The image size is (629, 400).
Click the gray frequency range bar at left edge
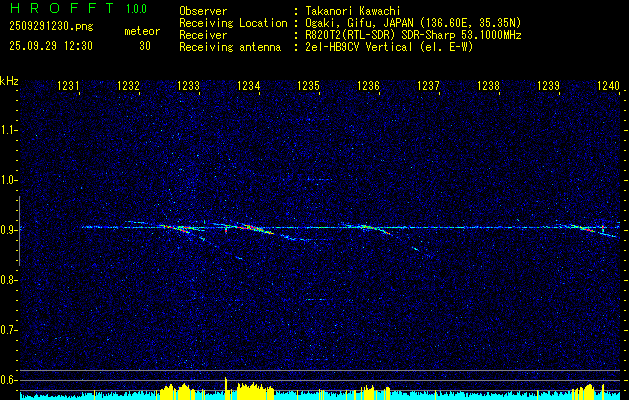coord(20,231)
